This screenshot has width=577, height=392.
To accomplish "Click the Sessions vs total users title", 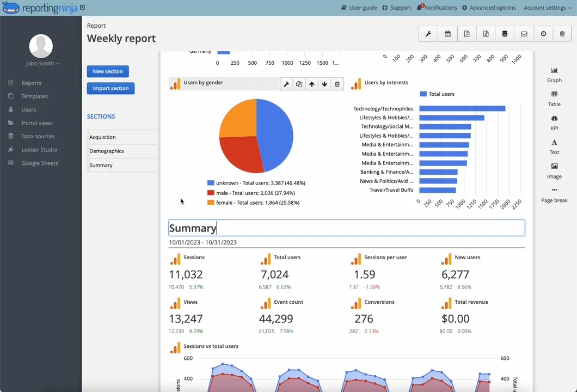I will click(211, 346).
